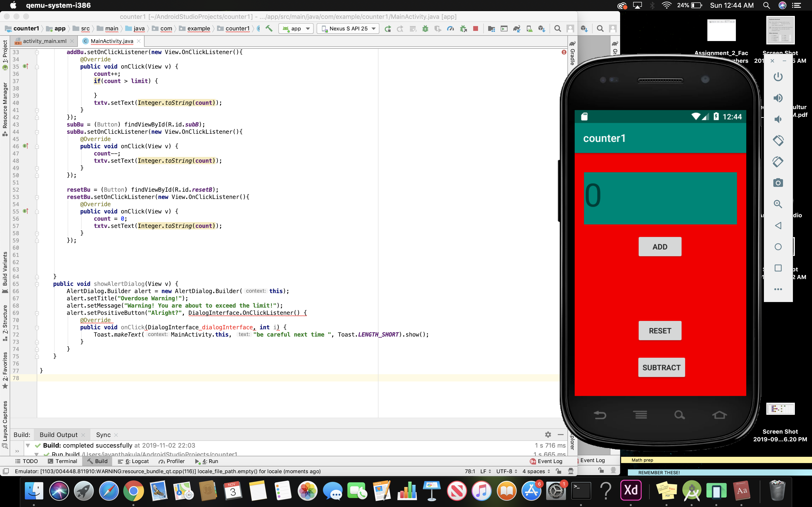Open the Profiler gauge icon in the toolbar

click(450, 28)
